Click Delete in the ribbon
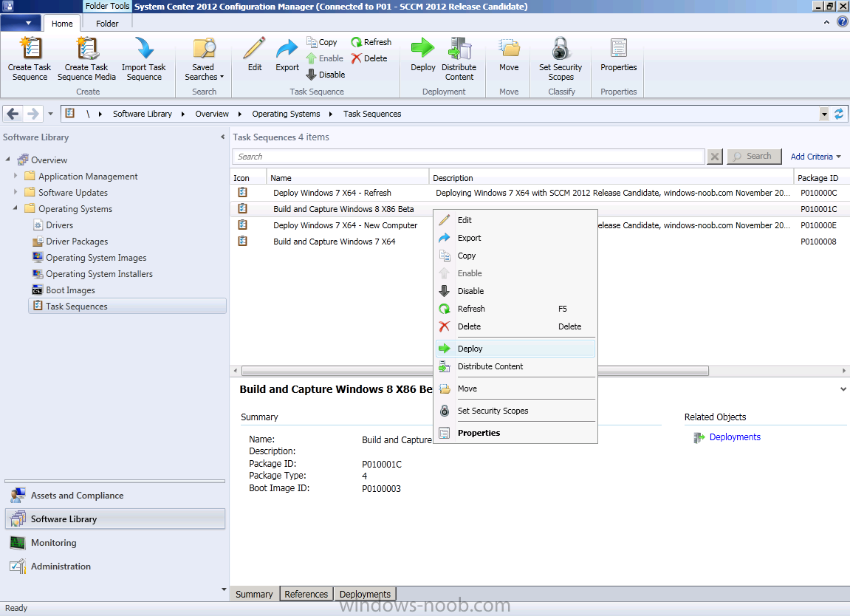 coord(369,58)
